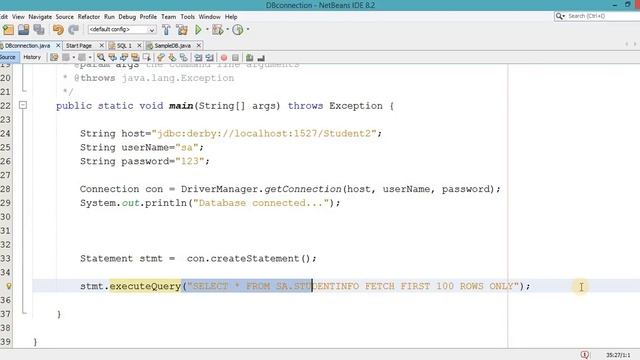
Task: Click the getConnection call on line 28
Action: [302, 189]
